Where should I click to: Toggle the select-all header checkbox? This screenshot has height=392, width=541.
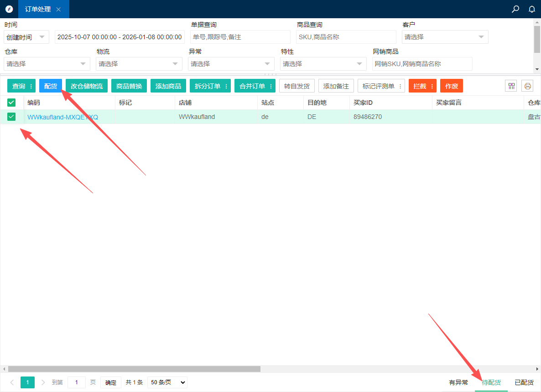tap(11, 103)
